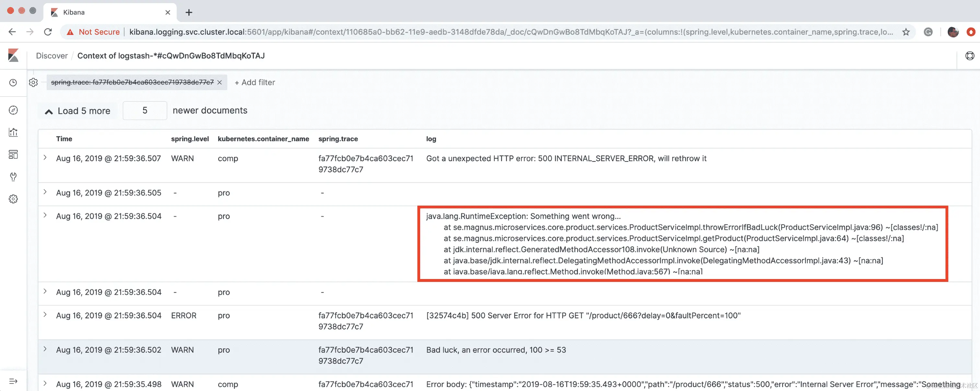The width and height of the screenshot is (980, 391).
Task: Click newer documents count field
Action: pyautogui.click(x=145, y=111)
